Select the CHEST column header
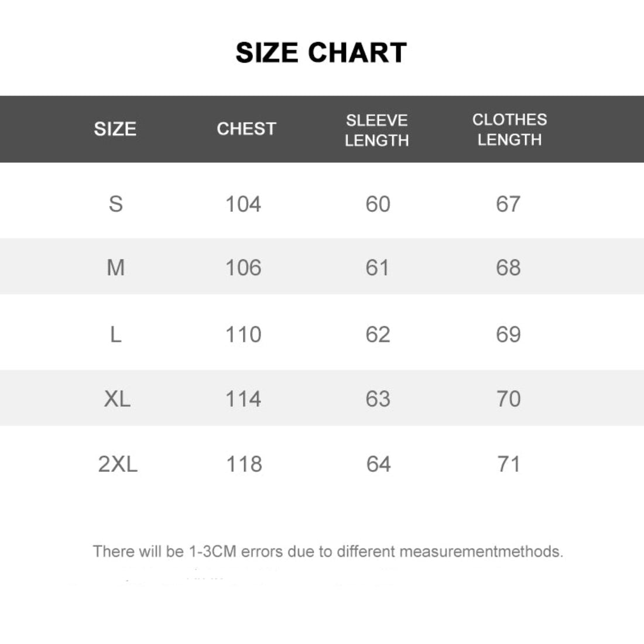This screenshot has height=644, width=644. [x=246, y=129]
